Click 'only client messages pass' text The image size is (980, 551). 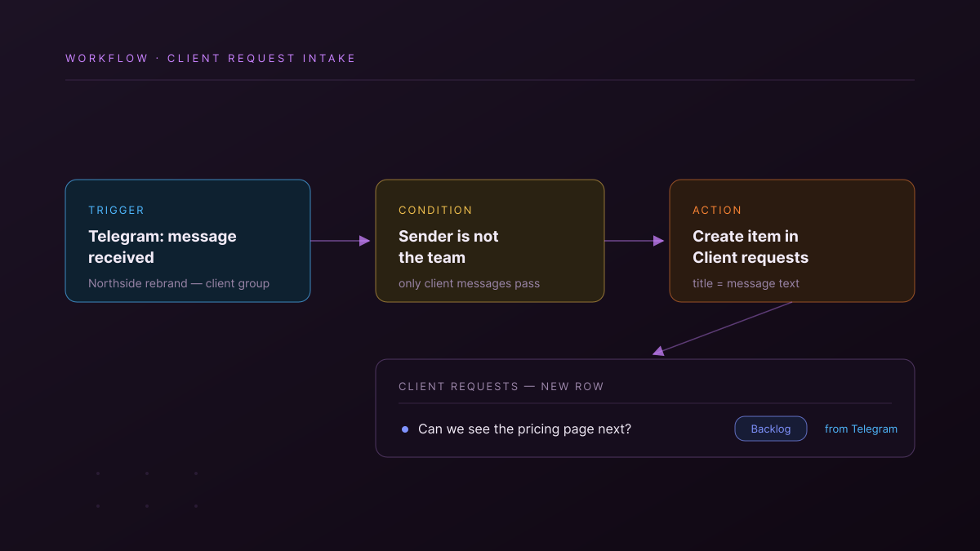pos(469,283)
